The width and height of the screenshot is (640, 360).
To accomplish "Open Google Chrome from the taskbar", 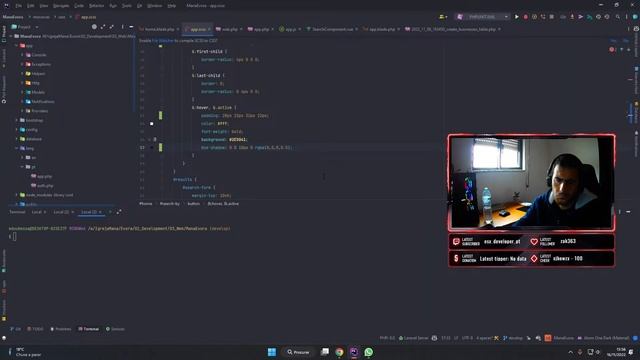I will pyautogui.click(x=339, y=352).
